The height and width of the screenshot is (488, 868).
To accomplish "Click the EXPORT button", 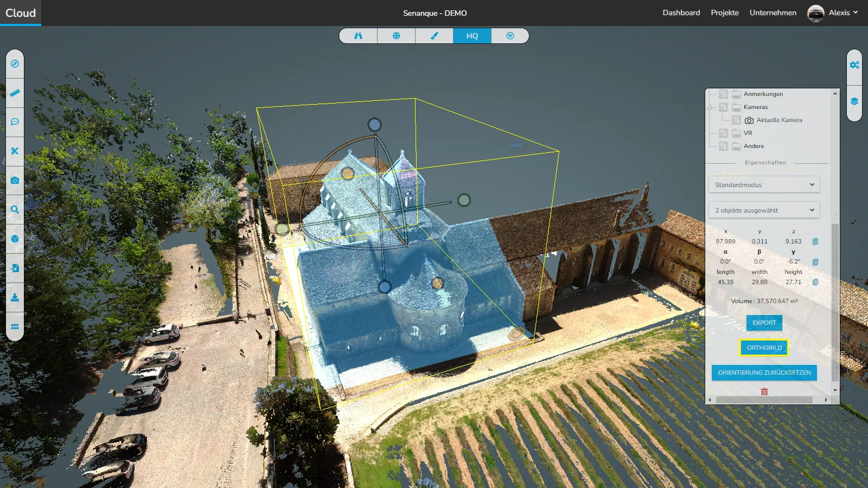I will [764, 323].
